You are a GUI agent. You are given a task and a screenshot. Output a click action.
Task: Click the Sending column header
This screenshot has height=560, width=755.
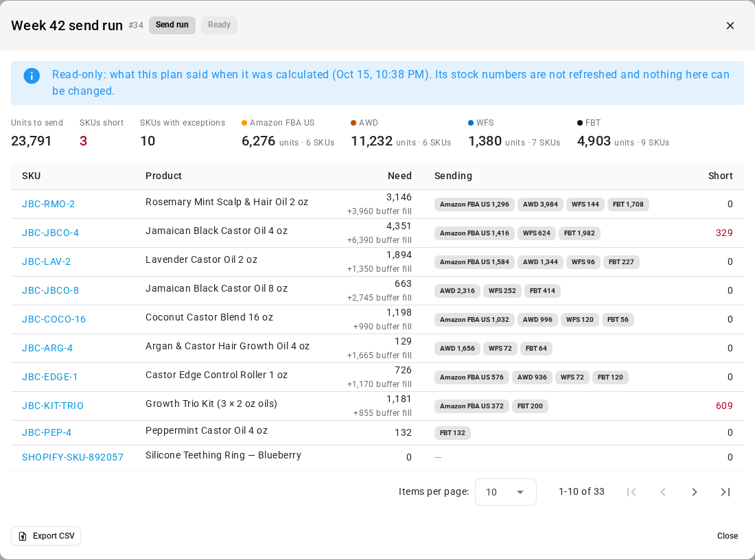pos(453,176)
